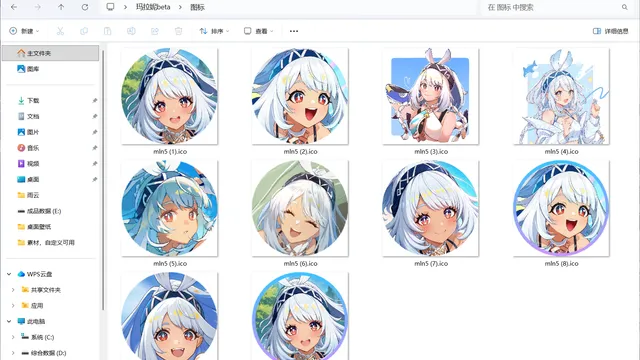
Task: Select 主文件夹 in the sidebar
Action: click(51, 53)
